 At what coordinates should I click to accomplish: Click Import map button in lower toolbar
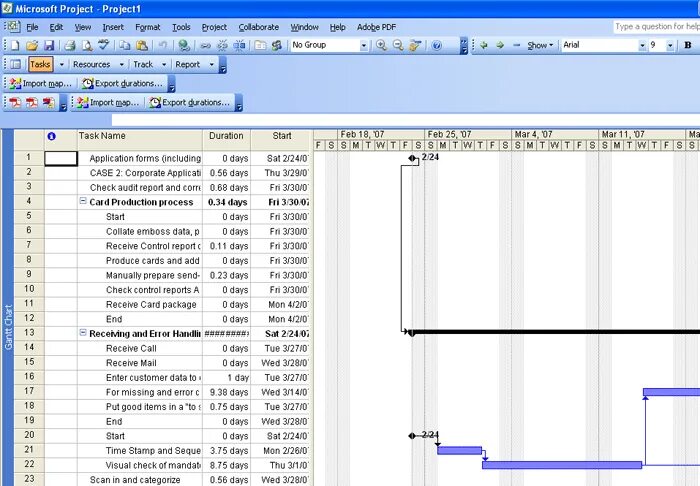[x=108, y=103]
